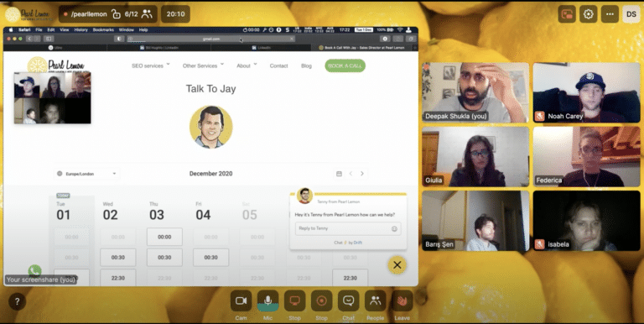
Task: Expand the Other Services dropdown
Action: click(x=203, y=65)
